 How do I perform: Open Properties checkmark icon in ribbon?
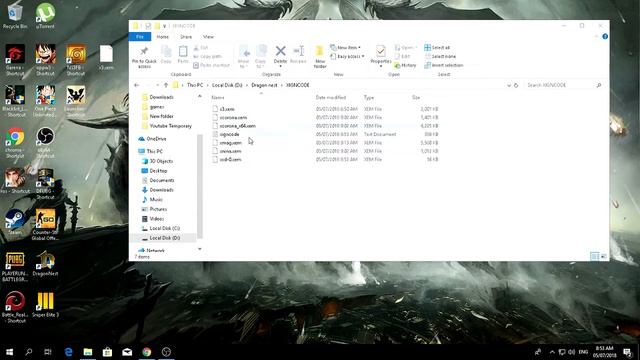tap(380, 51)
